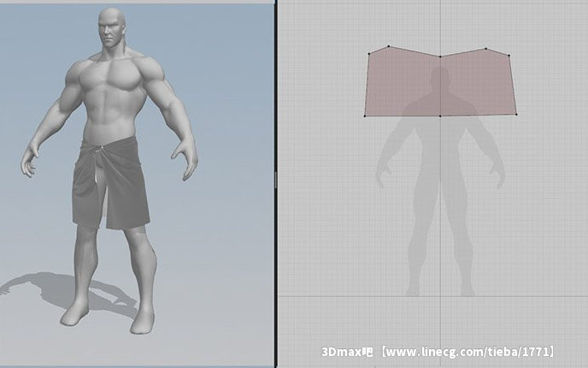Select the pattern's left-side upper corner point
Image resolution: width=588 pixels, height=368 pixels.
pos(369,54)
